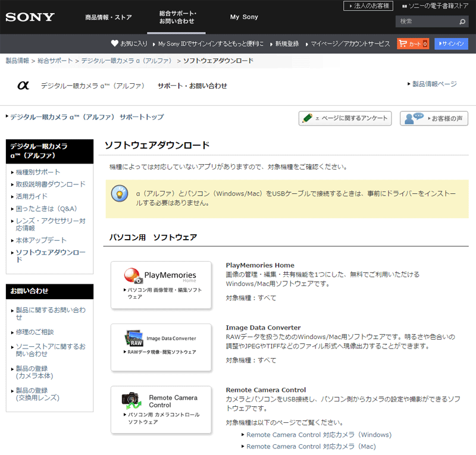Click the light bulb tip icon
Image resolution: width=476 pixels, height=455 pixels.
(x=120, y=193)
